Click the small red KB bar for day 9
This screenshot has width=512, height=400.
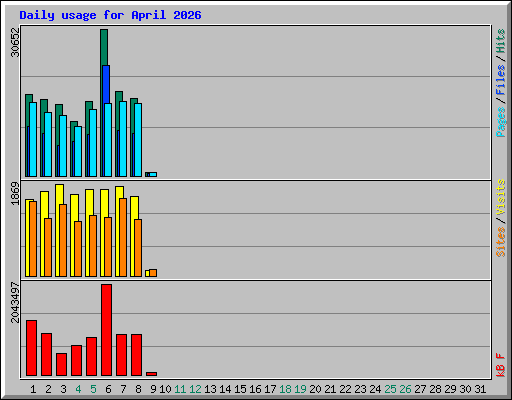[x=152, y=374]
